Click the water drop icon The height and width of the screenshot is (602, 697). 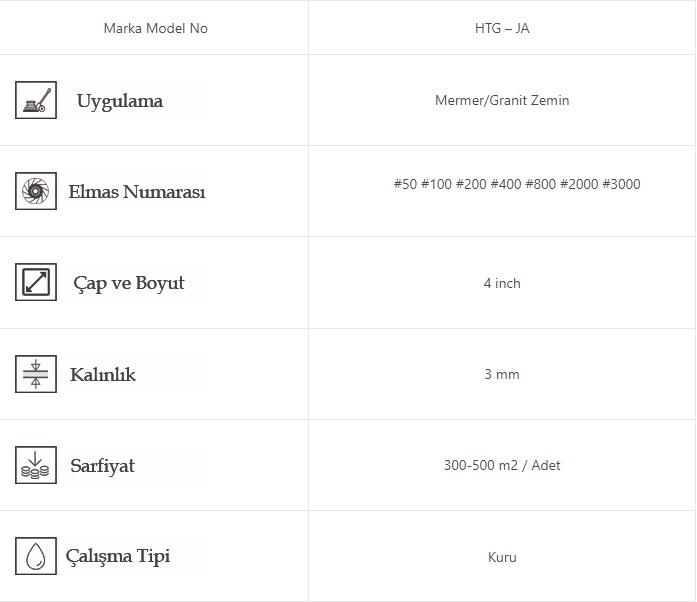click(x=36, y=556)
